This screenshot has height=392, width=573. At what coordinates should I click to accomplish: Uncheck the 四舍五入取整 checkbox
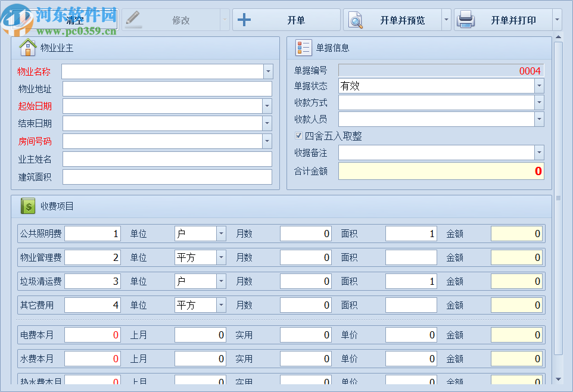click(298, 135)
